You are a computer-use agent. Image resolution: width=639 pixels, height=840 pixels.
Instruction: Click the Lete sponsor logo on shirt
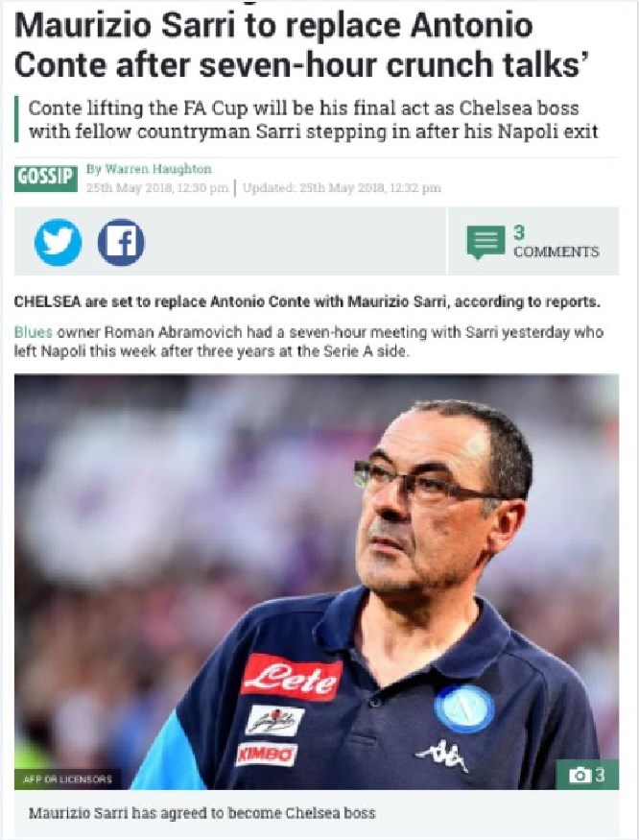292,678
